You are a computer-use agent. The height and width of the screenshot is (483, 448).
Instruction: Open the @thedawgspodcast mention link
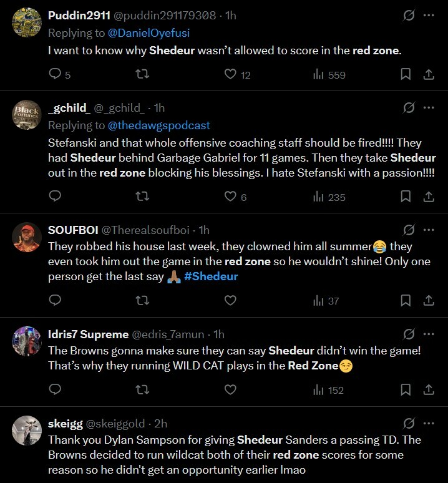click(x=159, y=125)
